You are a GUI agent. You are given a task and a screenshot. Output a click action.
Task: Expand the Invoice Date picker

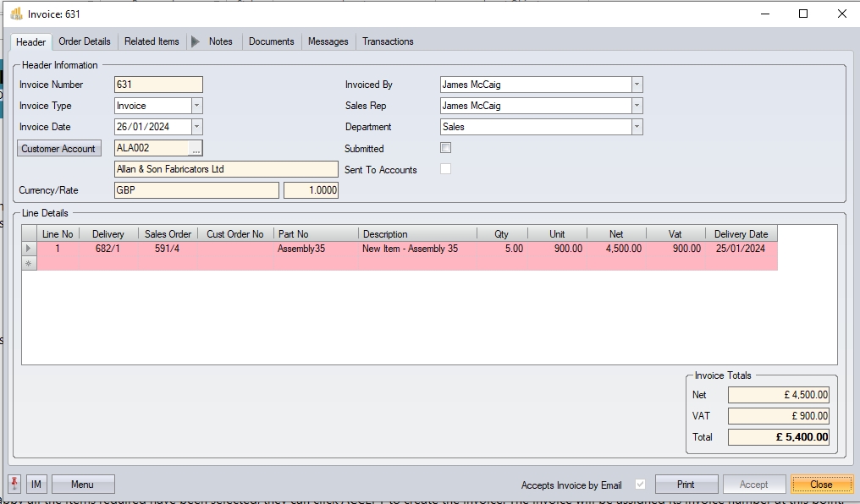point(196,127)
